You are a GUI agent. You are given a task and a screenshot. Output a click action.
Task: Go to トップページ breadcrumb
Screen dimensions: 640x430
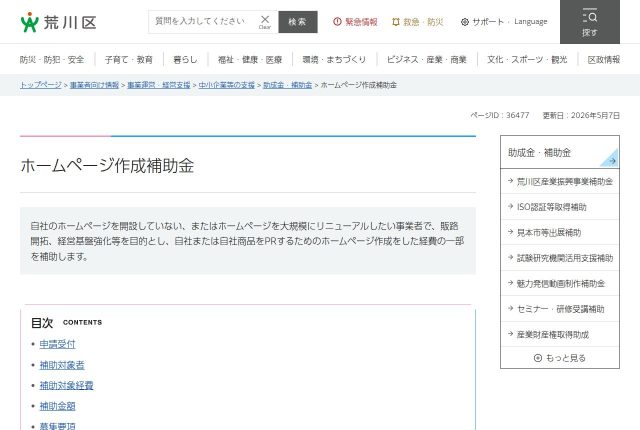pyautogui.click(x=40, y=85)
